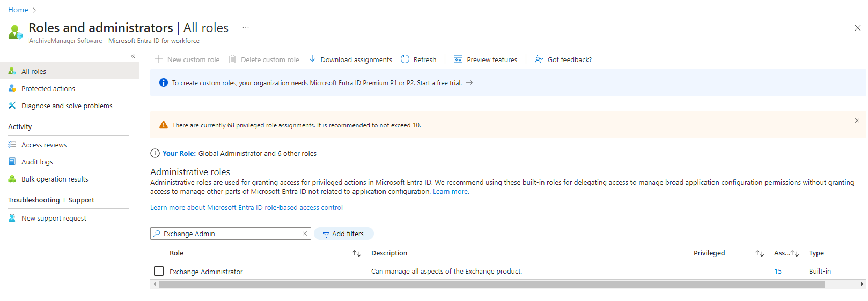The image size is (868, 301).
Task: Open the Learn more link
Action: pos(450,192)
